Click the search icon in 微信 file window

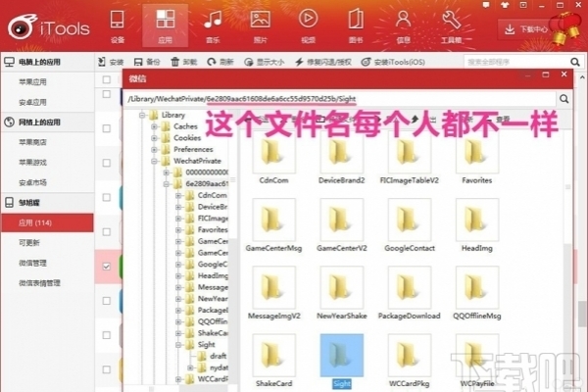[564, 99]
